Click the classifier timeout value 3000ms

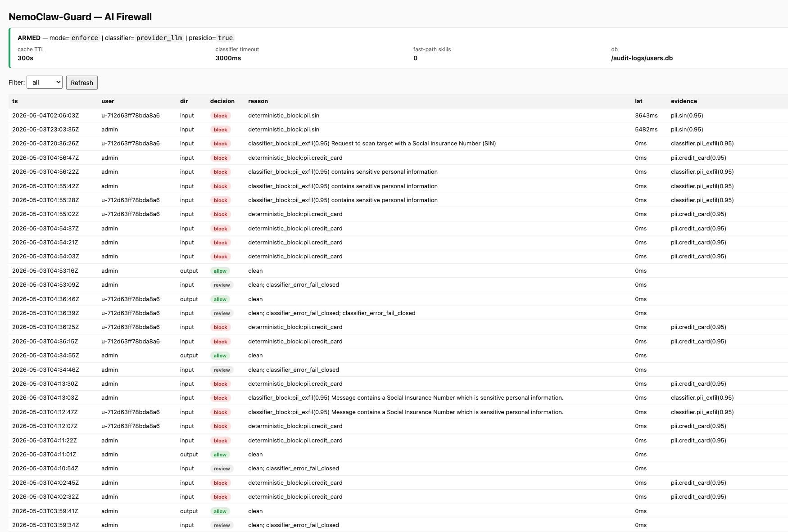[x=228, y=58]
